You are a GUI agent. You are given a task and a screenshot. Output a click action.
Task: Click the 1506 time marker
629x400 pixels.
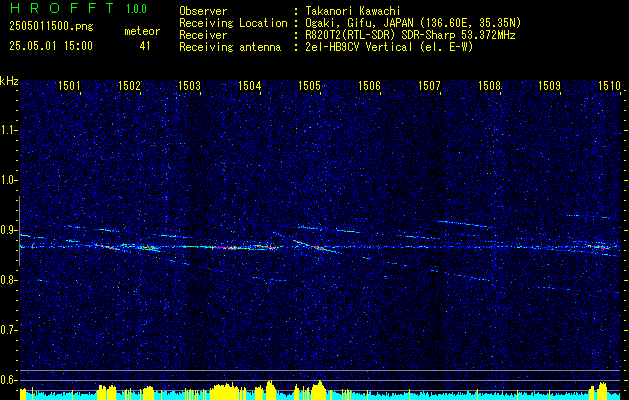point(369,85)
